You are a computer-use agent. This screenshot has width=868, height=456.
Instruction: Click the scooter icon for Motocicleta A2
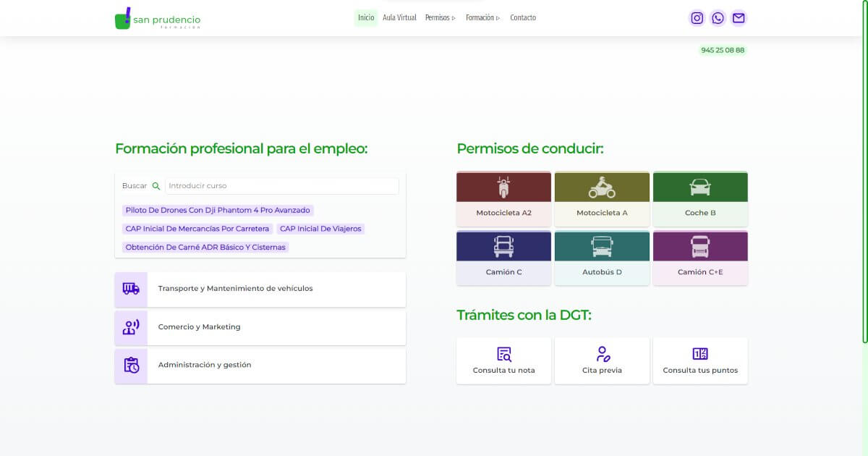(504, 187)
